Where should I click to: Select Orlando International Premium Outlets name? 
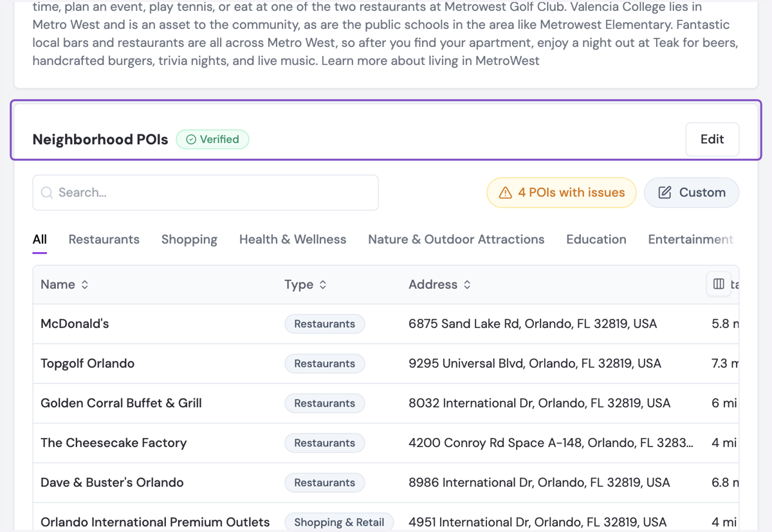pyautogui.click(x=155, y=522)
